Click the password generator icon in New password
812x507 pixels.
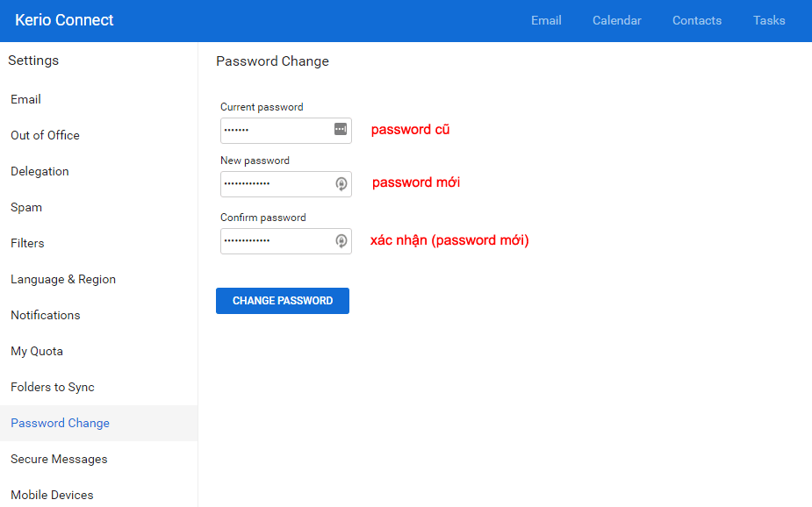[x=341, y=184]
